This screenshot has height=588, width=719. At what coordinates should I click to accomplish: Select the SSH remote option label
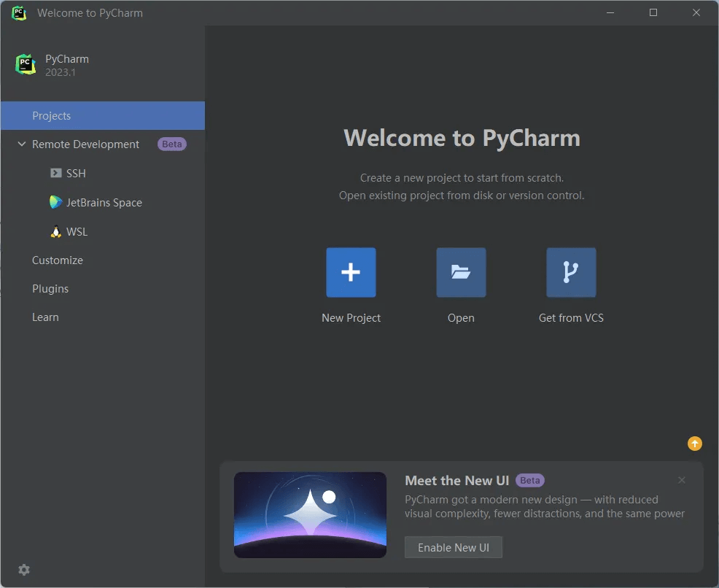[76, 174]
